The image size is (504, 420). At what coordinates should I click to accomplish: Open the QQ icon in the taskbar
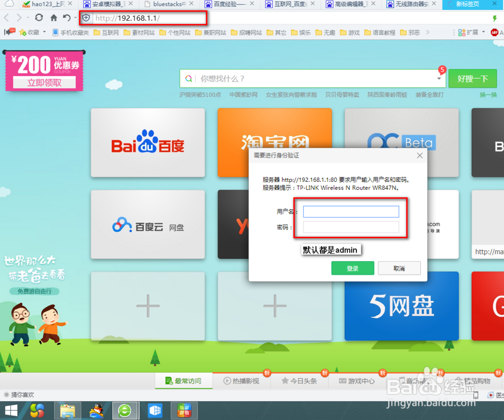[96, 410]
